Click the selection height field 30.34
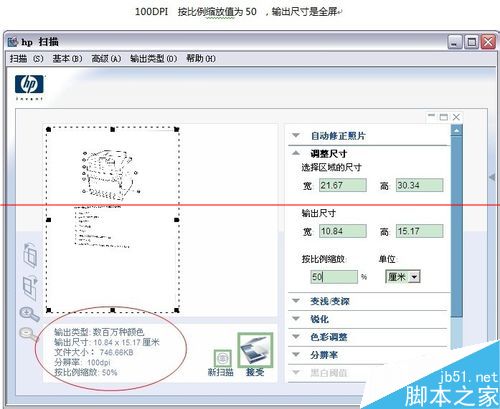The width and height of the screenshot is (500, 409). point(420,185)
